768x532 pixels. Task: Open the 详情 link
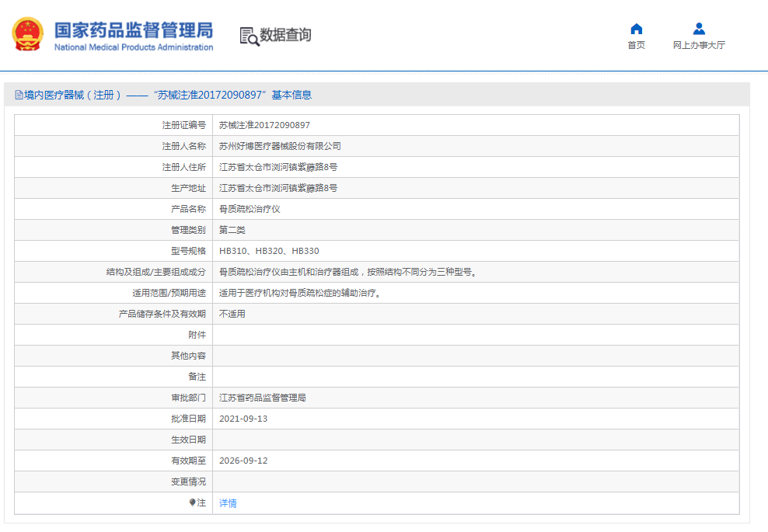click(x=228, y=503)
